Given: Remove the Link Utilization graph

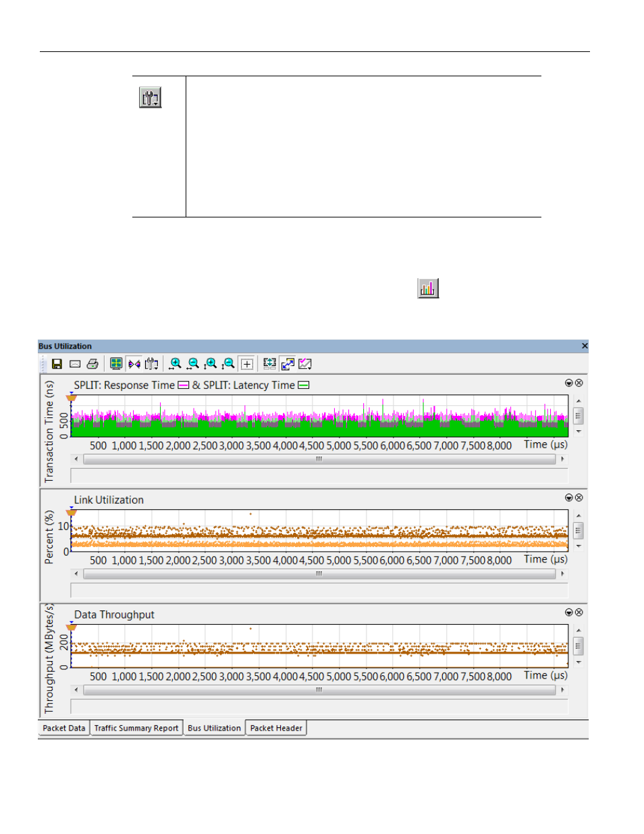Looking at the screenshot, I should tap(579, 498).
